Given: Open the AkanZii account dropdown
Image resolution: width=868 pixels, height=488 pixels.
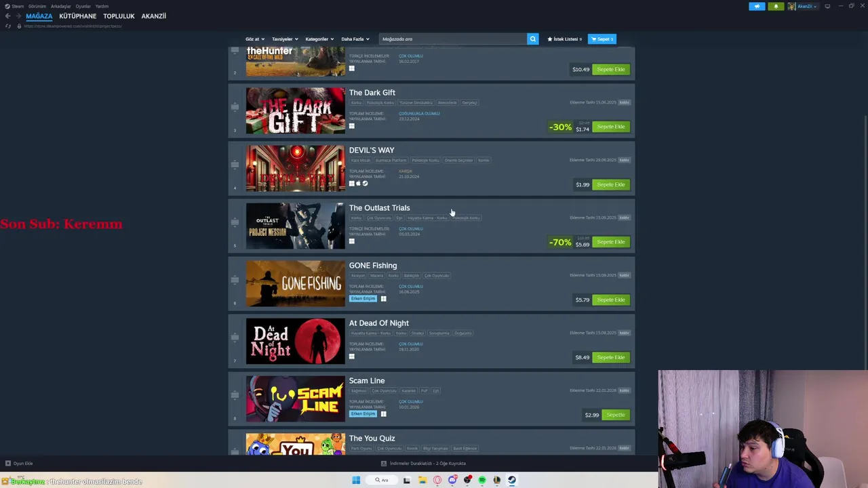Looking at the screenshot, I should [803, 6].
